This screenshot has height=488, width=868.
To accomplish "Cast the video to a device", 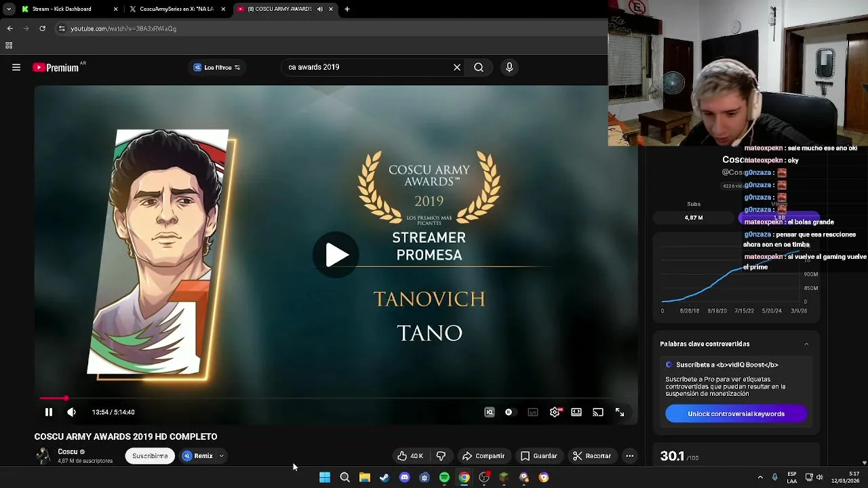I will click(x=598, y=412).
